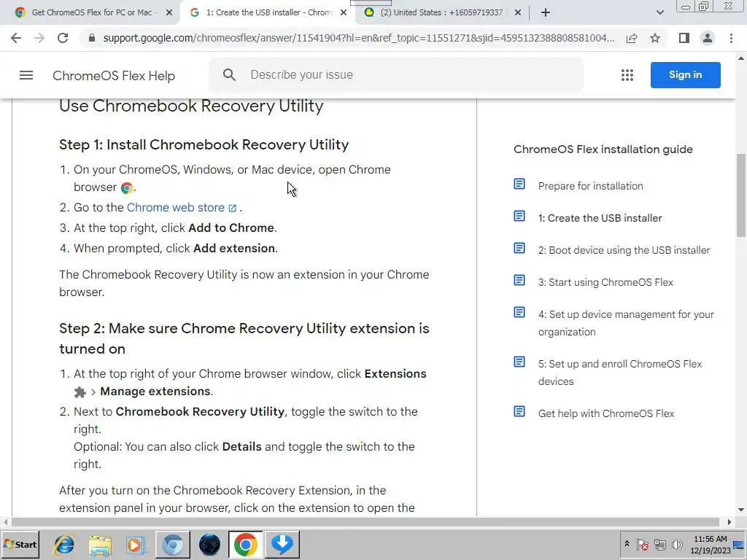
Task: Open 1: Create the USB installer article
Action: coord(600,218)
